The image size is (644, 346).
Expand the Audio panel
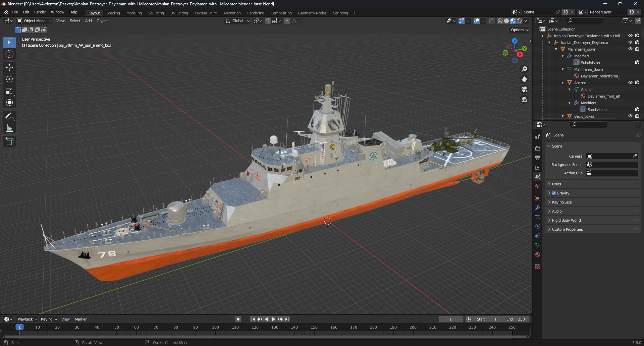coord(592,211)
